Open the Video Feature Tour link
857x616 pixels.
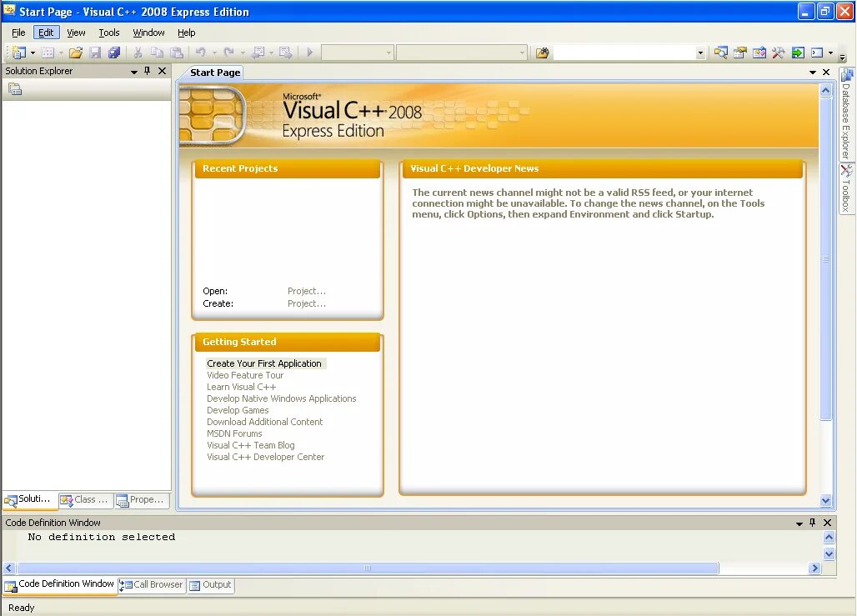[245, 375]
